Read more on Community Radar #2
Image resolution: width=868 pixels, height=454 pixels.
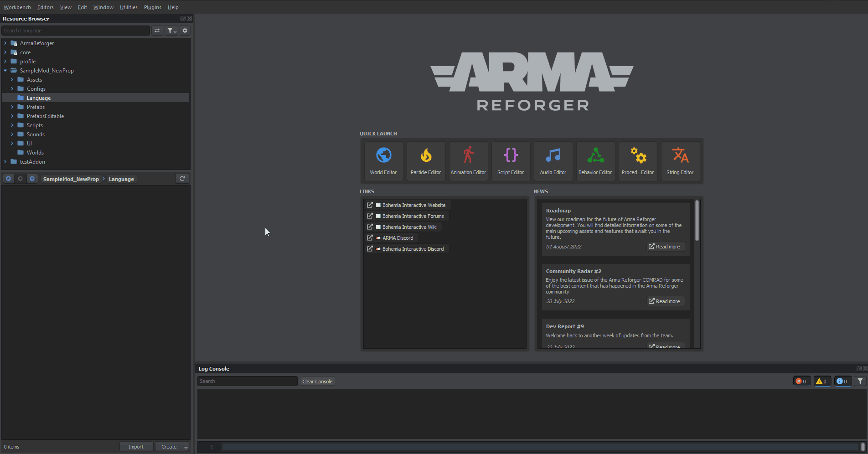click(x=665, y=301)
